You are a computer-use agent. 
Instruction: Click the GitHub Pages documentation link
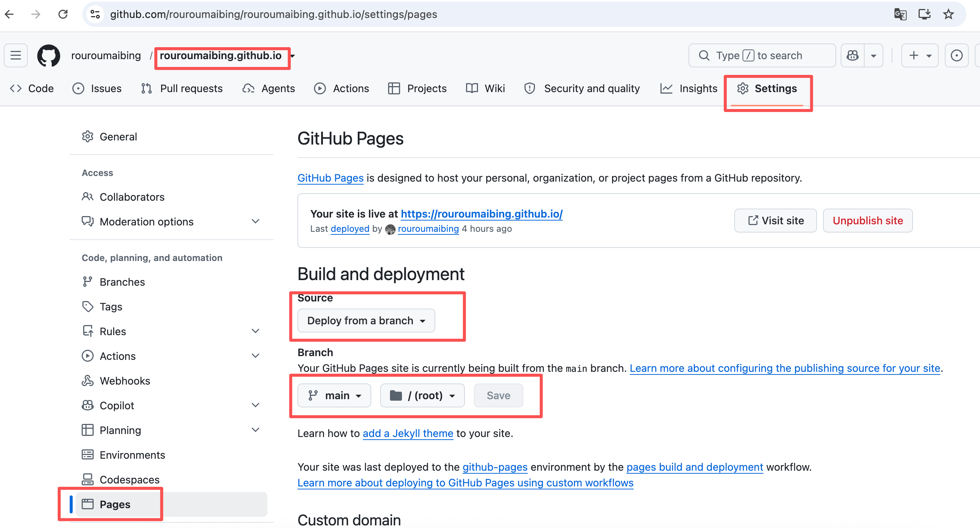330,178
